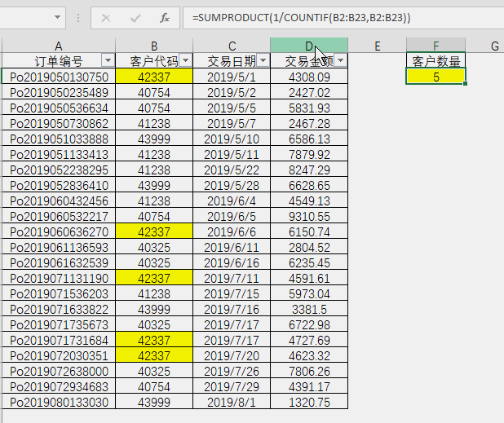Select amount cell 1320.75

pyautogui.click(x=309, y=402)
